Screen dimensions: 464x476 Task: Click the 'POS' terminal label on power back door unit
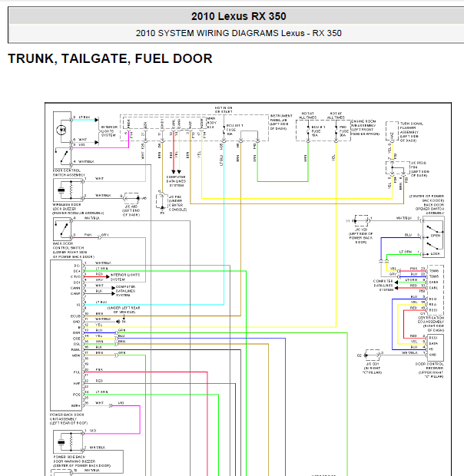[x=77, y=395]
